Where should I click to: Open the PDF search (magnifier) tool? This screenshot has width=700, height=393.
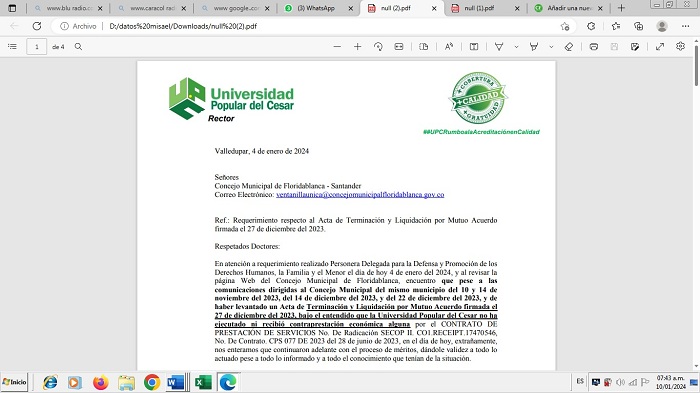pyautogui.click(x=78, y=46)
